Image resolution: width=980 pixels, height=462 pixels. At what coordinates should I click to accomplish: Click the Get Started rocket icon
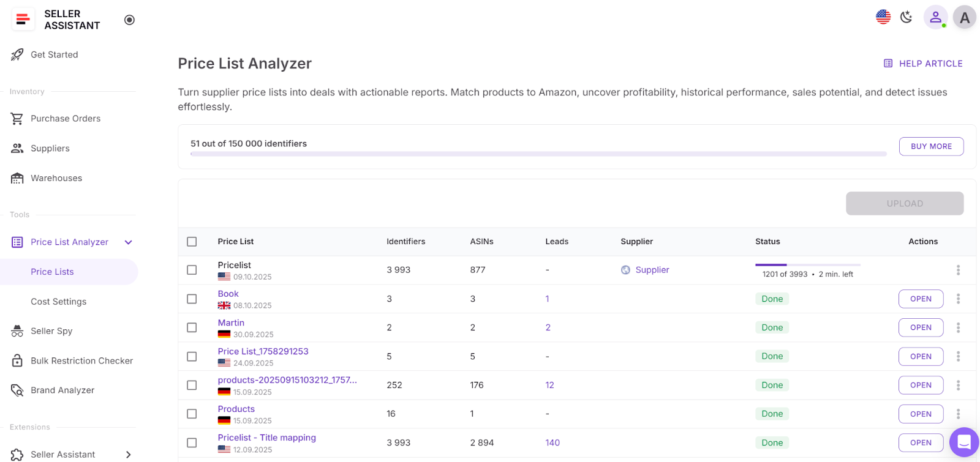pyautogui.click(x=17, y=54)
